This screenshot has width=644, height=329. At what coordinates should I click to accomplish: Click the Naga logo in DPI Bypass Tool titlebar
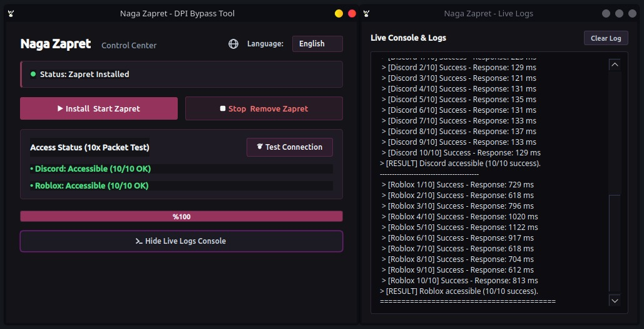[x=11, y=14]
